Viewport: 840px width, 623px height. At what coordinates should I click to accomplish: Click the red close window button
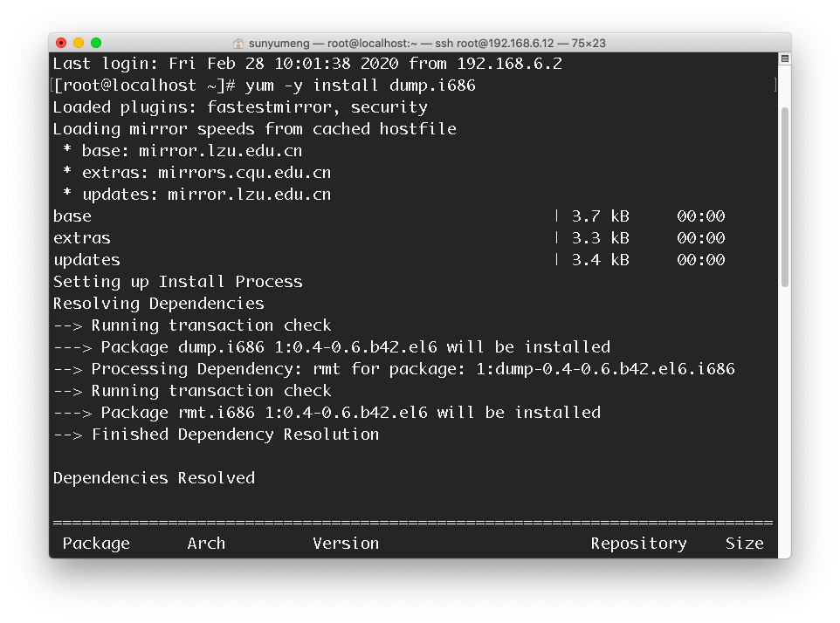pos(61,43)
